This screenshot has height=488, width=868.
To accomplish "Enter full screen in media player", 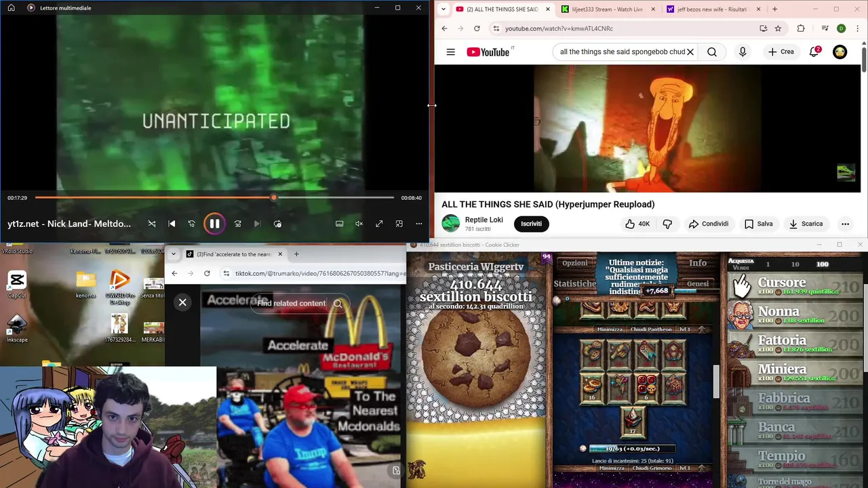I will (379, 224).
